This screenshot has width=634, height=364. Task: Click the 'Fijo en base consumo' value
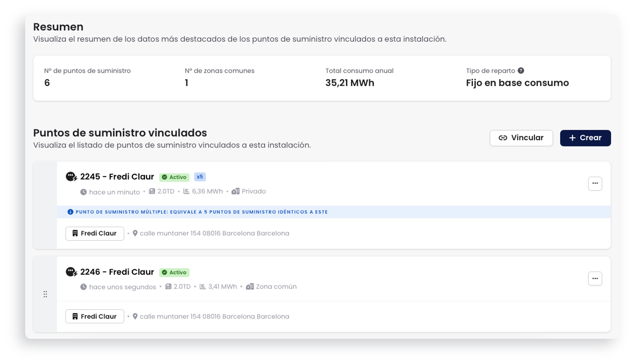point(517,83)
